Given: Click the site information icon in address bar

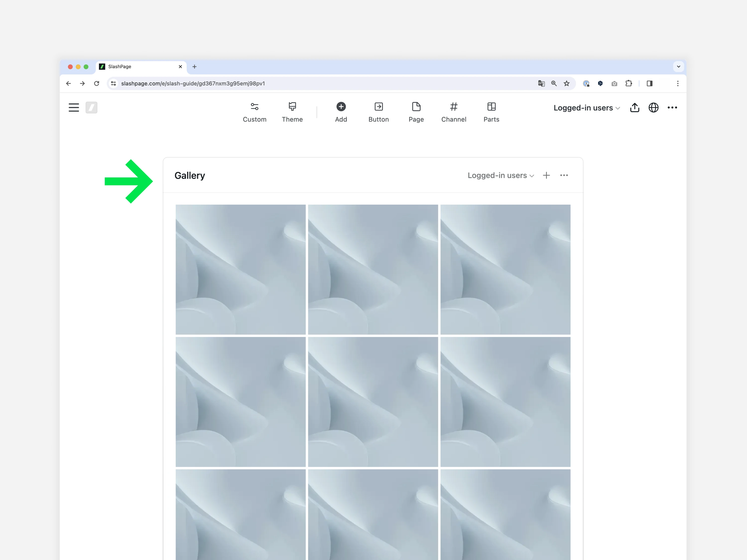Looking at the screenshot, I should point(114,83).
